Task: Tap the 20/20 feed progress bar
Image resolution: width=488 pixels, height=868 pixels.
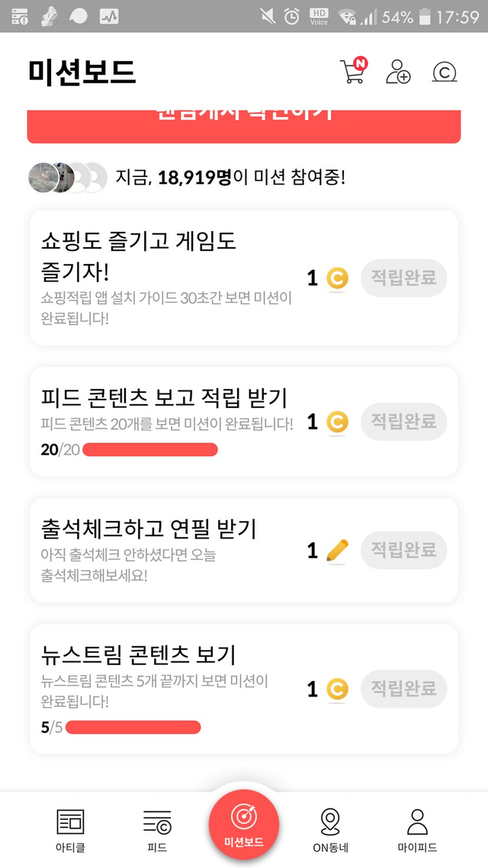Action: [x=149, y=450]
